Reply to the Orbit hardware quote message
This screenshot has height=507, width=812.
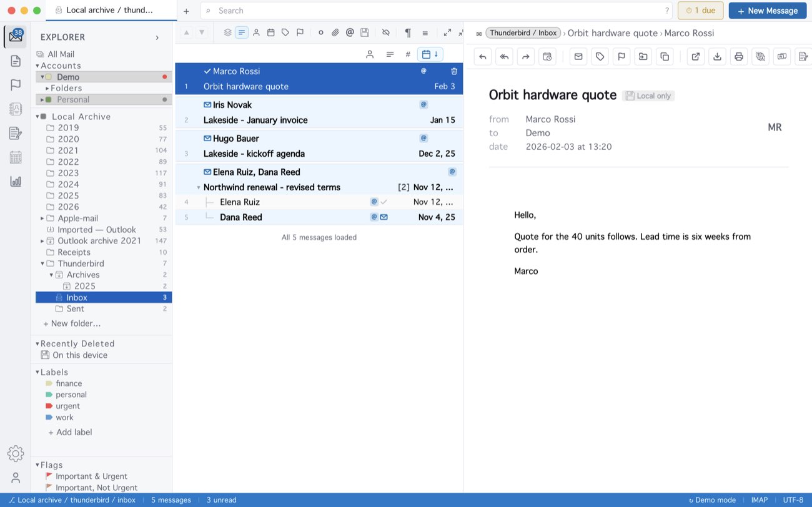[x=483, y=57]
